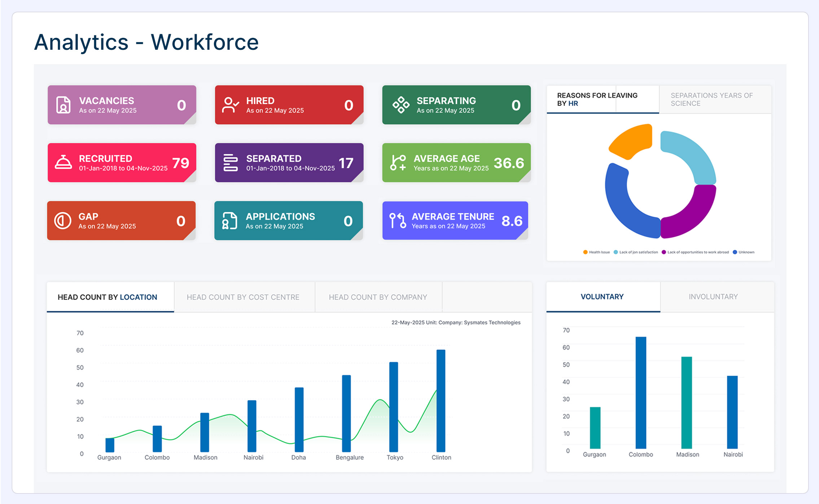Click the Gap card half-circle icon
The height and width of the screenshot is (504, 819).
point(63,220)
